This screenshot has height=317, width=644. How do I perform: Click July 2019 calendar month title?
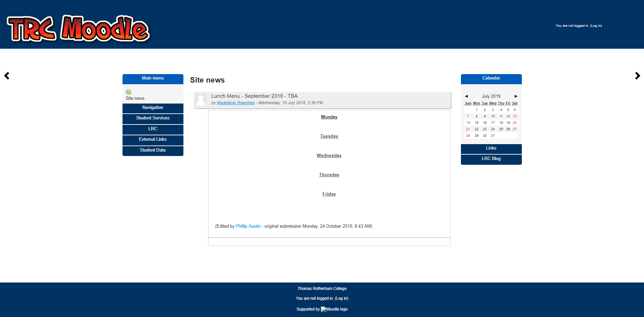coord(491,96)
